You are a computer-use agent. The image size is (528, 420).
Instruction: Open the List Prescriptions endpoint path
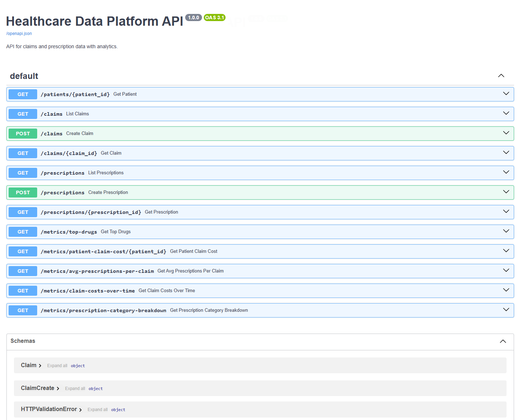tap(63, 173)
